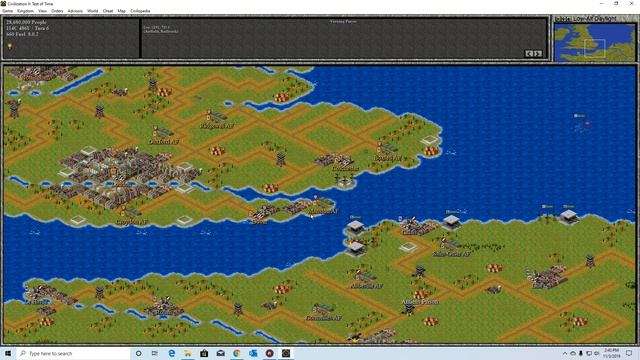Viewport: 640px width, 360px height.
Task: Click the right arrow in the info panel
Action: point(538,53)
